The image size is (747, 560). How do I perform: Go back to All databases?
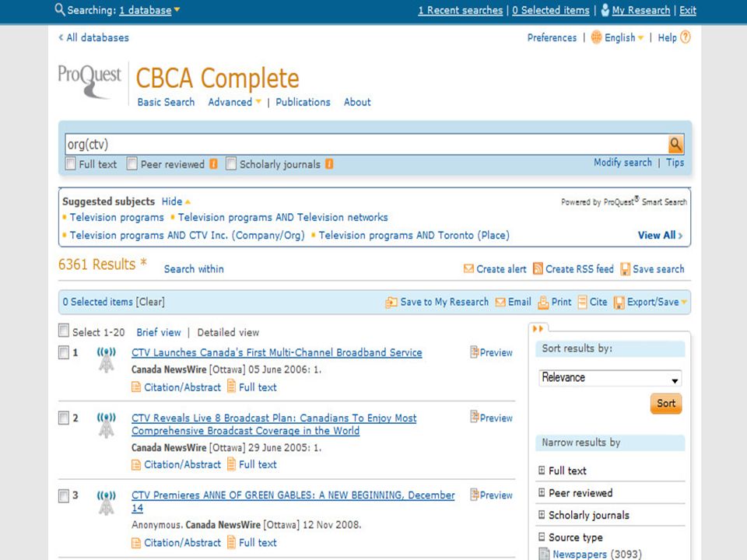tap(94, 37)
